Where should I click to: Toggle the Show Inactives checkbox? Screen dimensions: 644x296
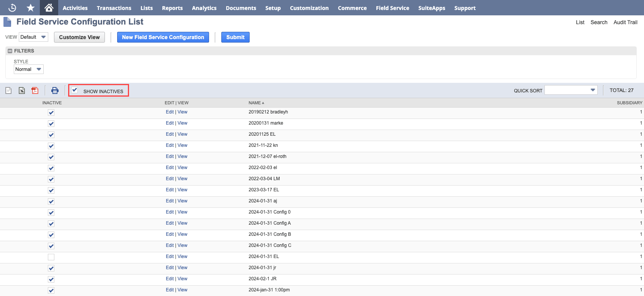tap(75, 90)
